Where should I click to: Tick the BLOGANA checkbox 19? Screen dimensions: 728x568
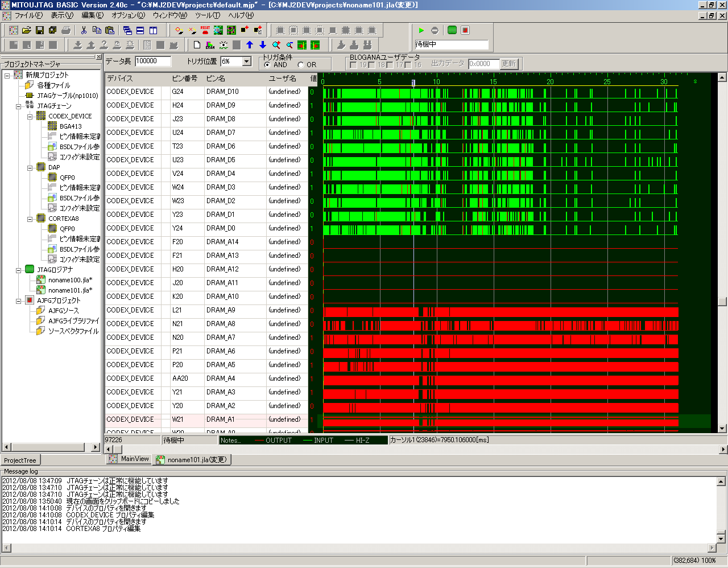(x=354, y=65)
